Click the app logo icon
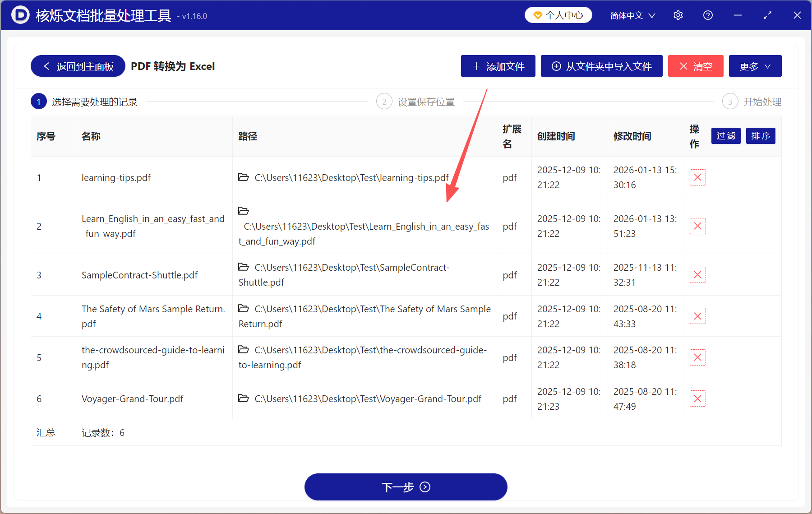 [20, 15]
